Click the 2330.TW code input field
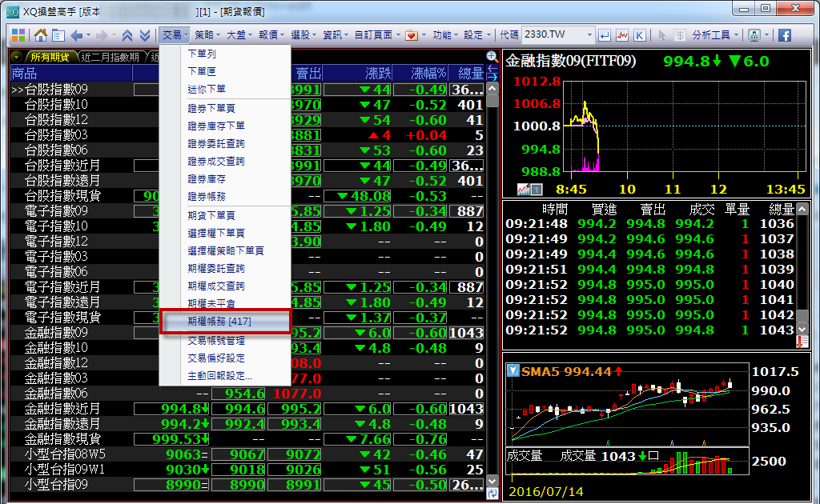The width and height of the screenshot is (820, 504). point(553,35)
